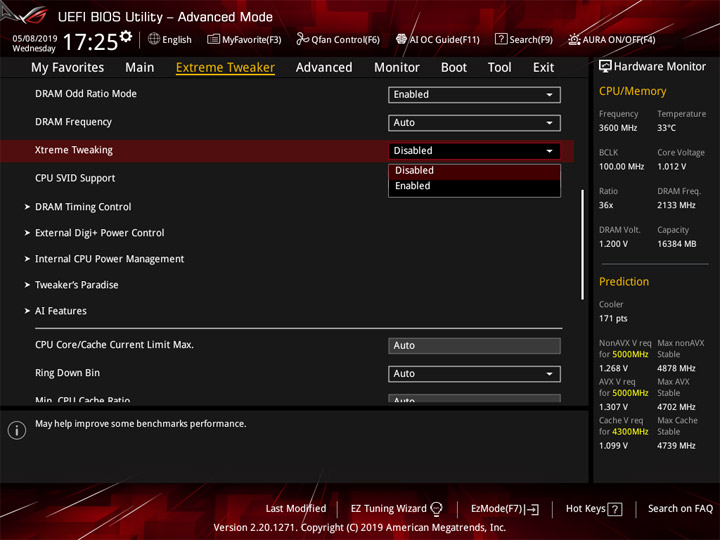
Task: Expand AI Features submenu
Action: point(61,311)
